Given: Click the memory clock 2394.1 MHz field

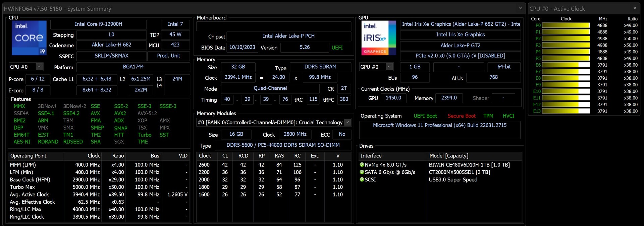Looking at the screenshot, I should pyautogui.click(x=238, y=77).
